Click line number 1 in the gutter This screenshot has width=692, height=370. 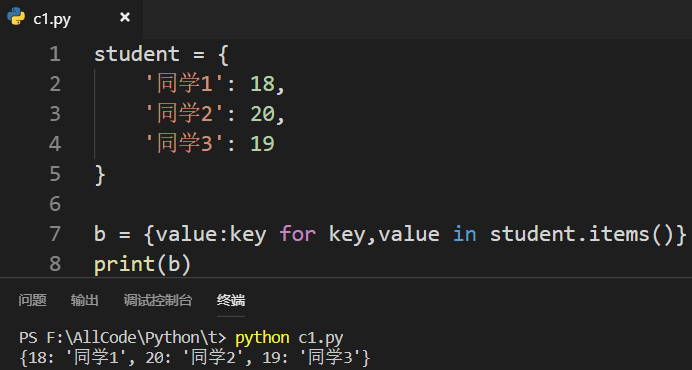(55, 54)
